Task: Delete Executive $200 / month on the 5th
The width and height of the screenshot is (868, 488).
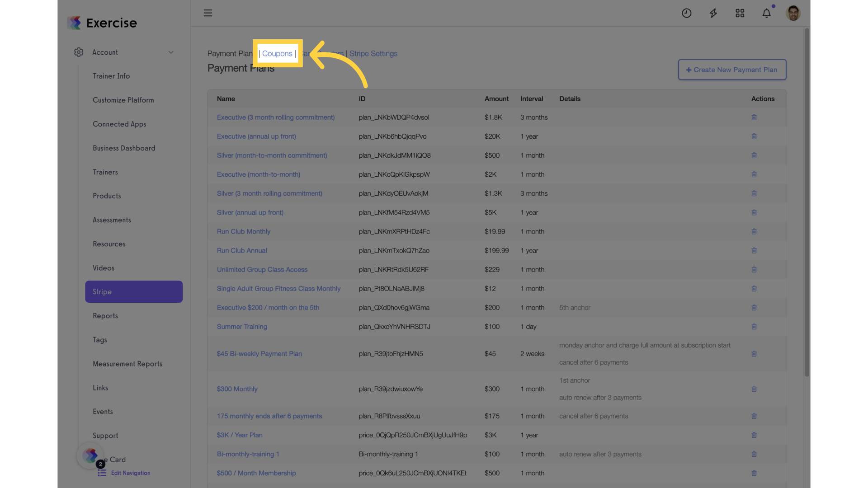Action: click(x=754, y=308)
